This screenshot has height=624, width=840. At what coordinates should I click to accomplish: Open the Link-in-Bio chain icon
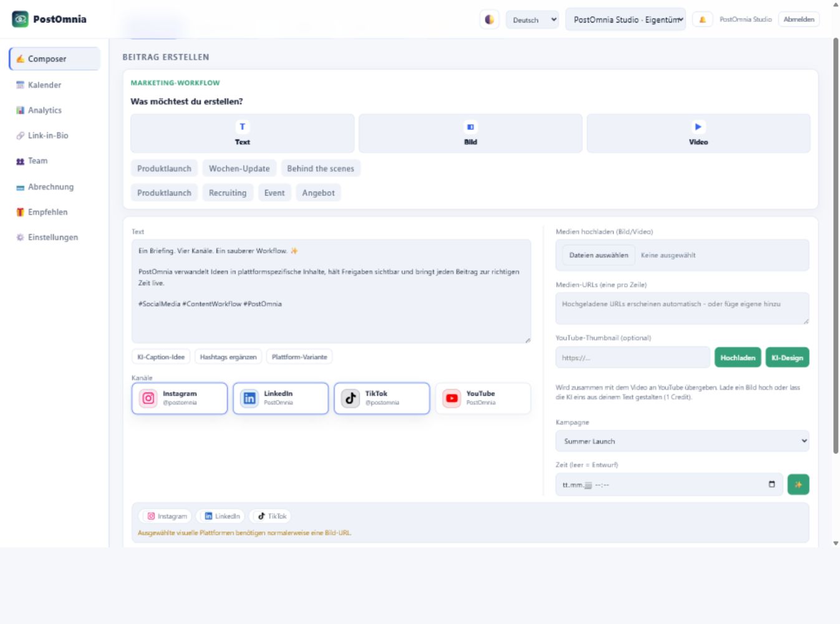(21, 135)
